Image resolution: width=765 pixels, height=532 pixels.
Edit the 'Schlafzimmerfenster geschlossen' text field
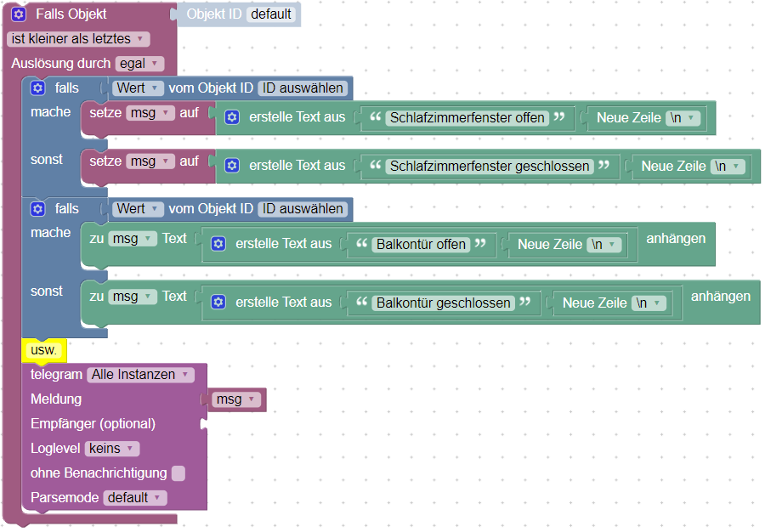490,167
